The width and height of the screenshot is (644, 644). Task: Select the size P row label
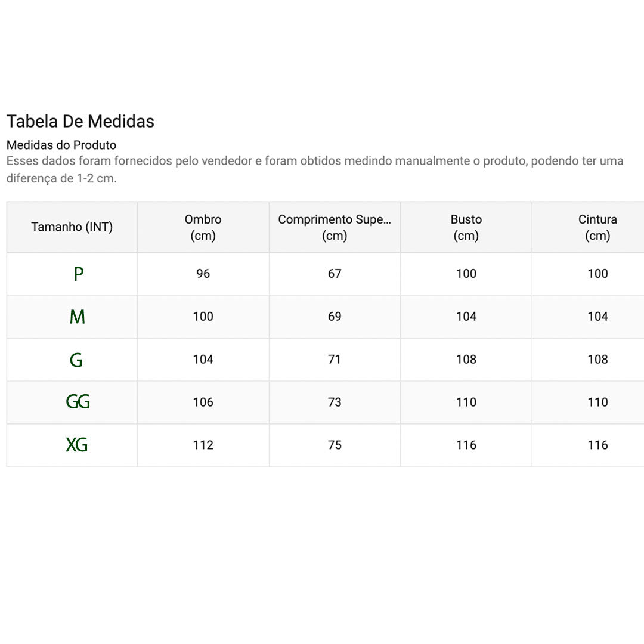[79, 274]
